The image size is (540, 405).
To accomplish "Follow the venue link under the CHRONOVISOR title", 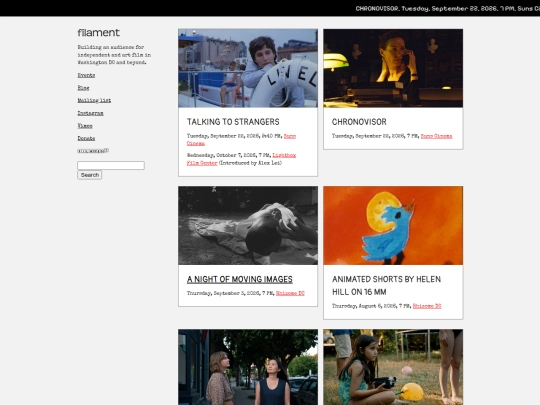I will point(436,136).
